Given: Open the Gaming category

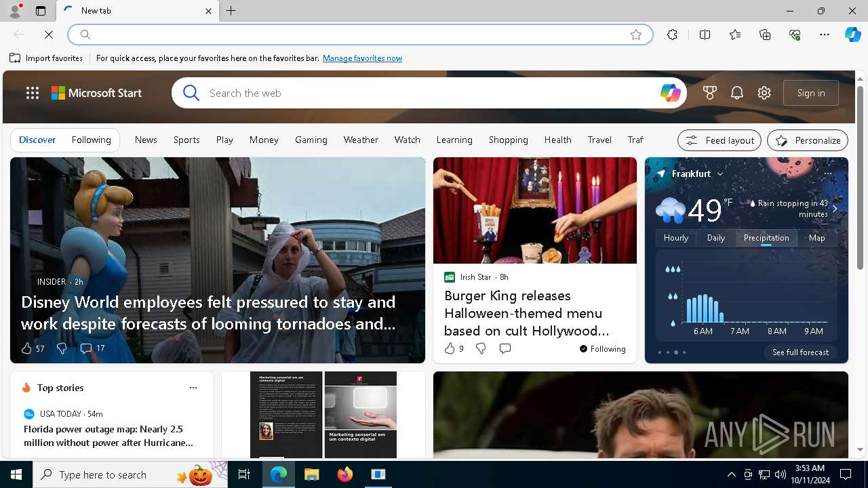Looking at the screenshot, I should pyautogui.click(x=311, y=140).
